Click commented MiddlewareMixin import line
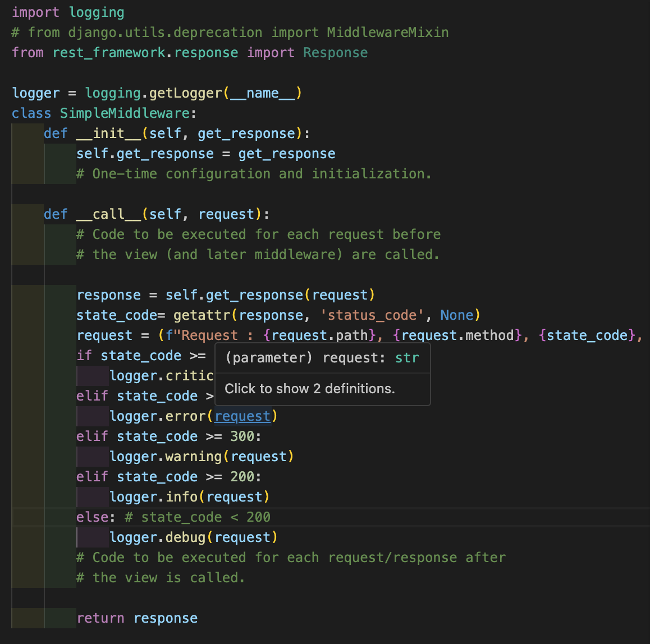 [x=230, y=33]
